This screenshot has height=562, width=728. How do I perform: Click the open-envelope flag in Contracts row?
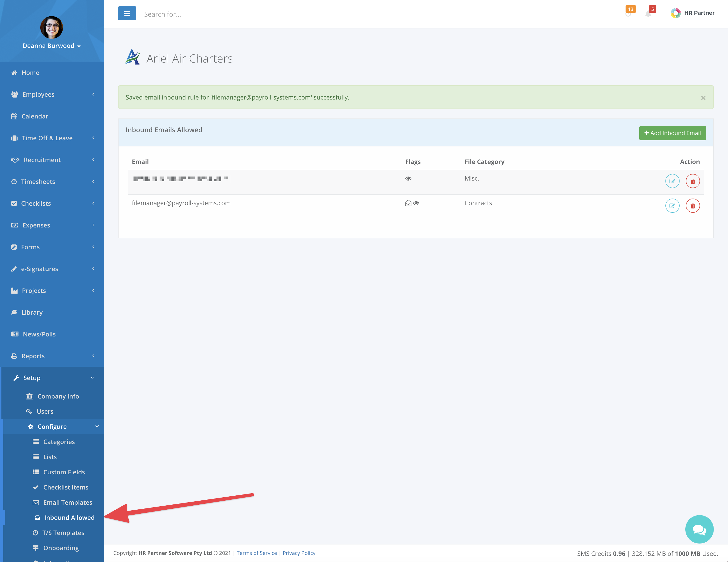(x=408, y=203)
